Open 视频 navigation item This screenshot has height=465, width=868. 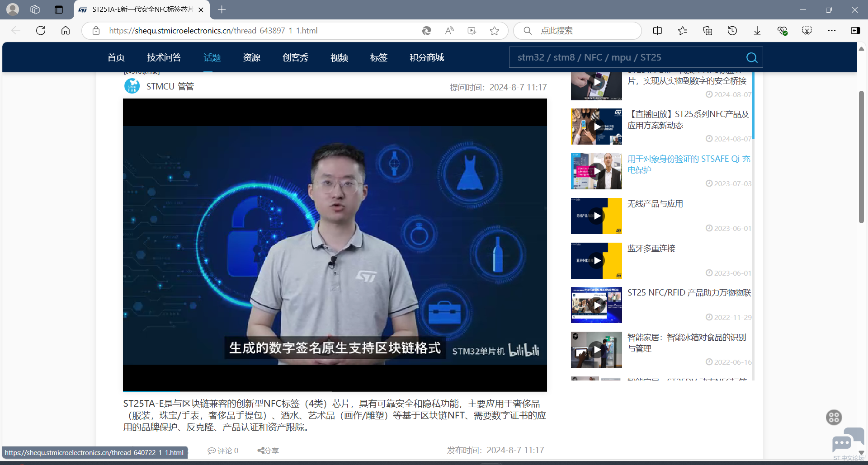339,57
